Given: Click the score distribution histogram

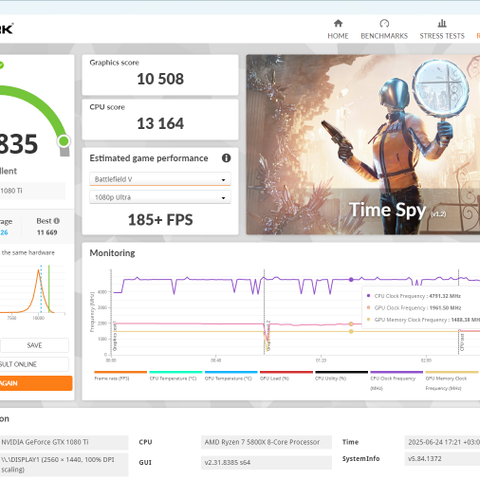Looking at the screenshot, I should pos(32,289).
